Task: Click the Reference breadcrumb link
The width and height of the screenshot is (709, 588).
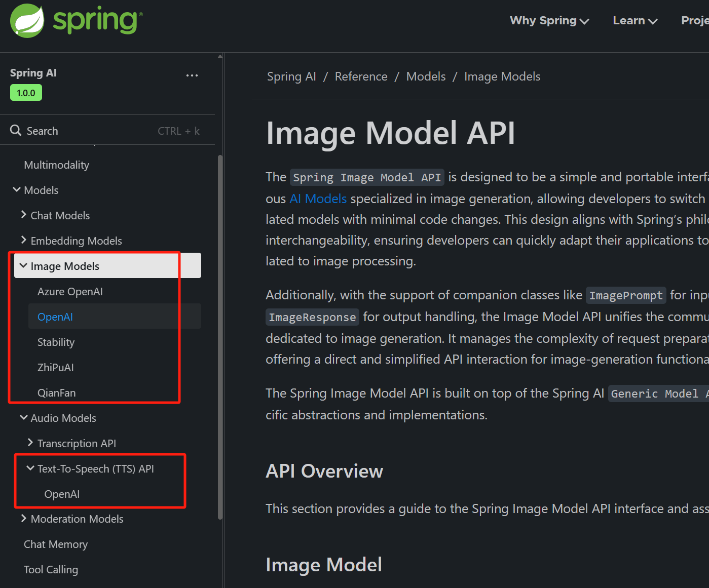Action: 361,76
